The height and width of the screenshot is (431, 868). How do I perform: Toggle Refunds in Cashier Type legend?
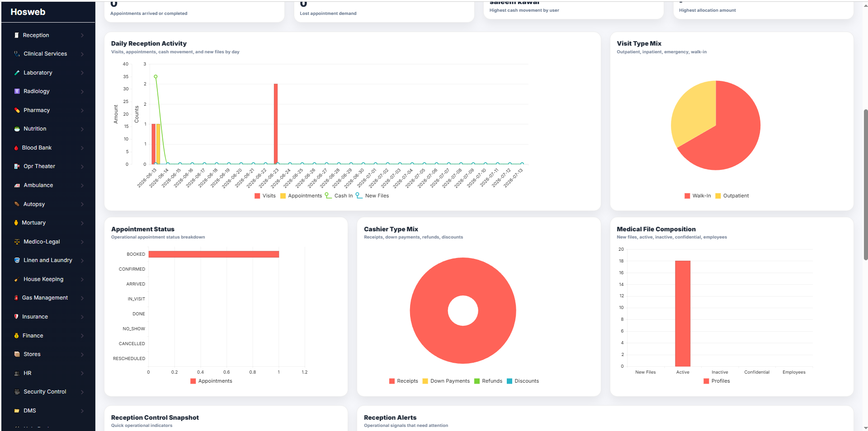(x=488, y=381)
